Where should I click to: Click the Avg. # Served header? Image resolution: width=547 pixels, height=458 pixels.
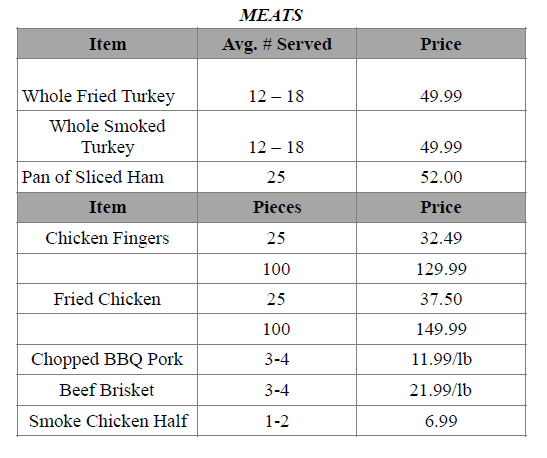277,44
